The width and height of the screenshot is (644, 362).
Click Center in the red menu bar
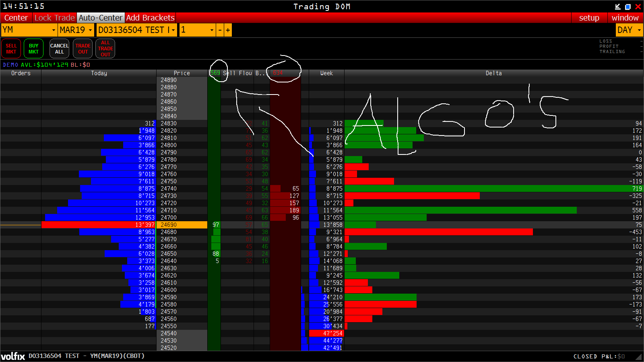pyautogui.click(x=16, y=18)
